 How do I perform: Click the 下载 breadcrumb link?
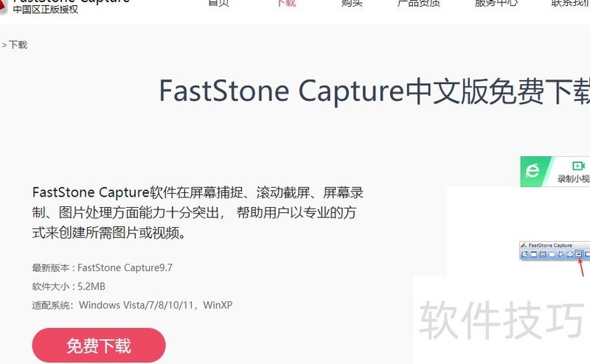pyautogui.click(x=18, y=45)
